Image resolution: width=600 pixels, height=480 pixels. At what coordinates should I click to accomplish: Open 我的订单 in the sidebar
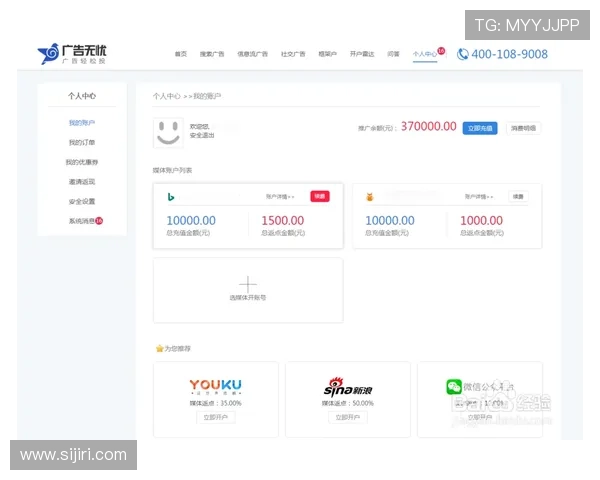[x=82, y=142]
